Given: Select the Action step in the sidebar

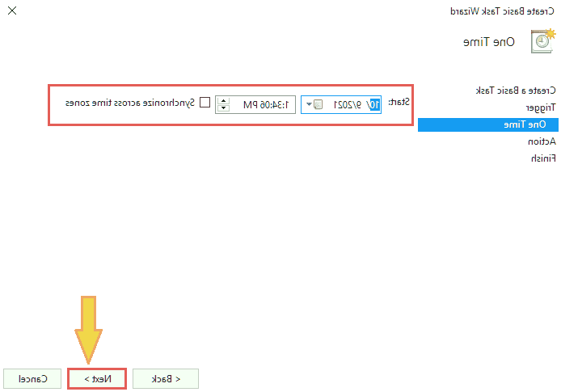Looking at the screenshot, I should click(541, 141).
